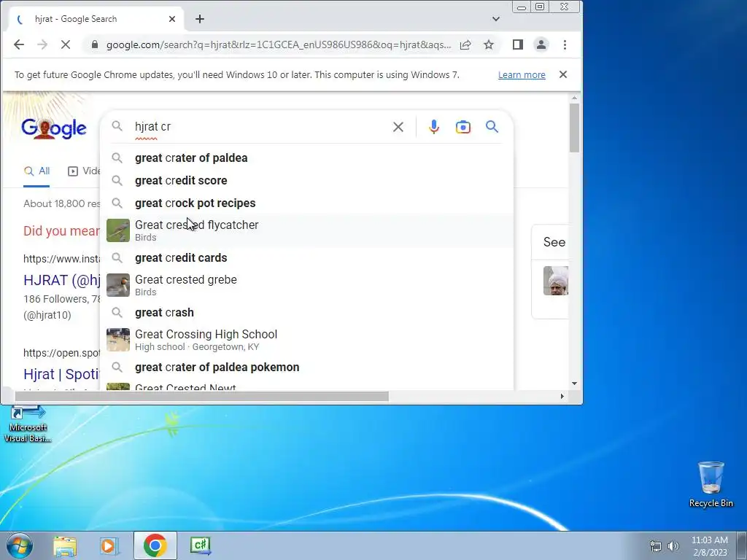Switch to the All results tab
The width and height of the screenshot is (747, 560).
[x=36, y=171]
